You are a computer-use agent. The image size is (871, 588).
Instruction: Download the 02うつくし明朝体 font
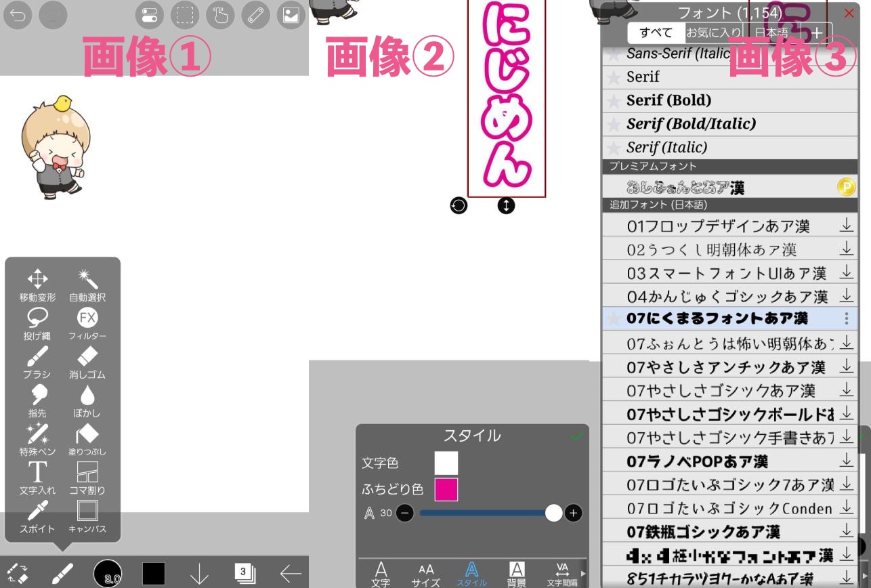(847, 249)
